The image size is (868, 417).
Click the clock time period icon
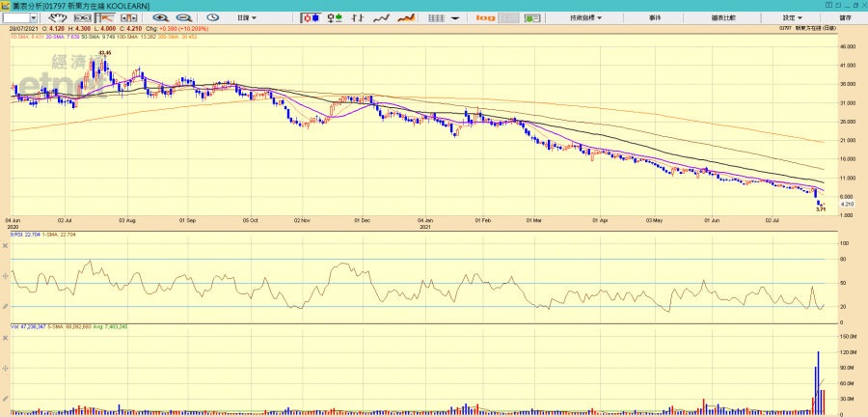[x=213, y=17]
